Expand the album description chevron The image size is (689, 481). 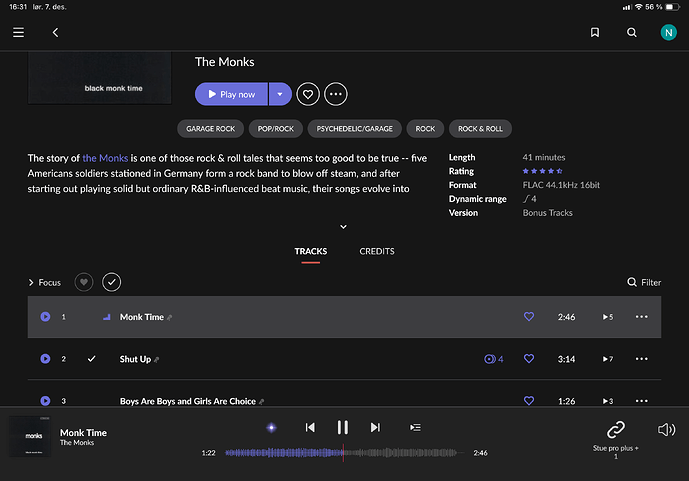[x=343, y=227]
